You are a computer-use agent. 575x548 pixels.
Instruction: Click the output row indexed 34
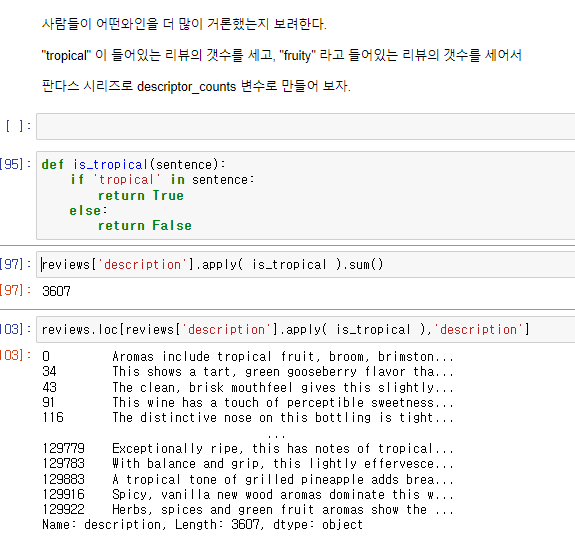tap(248, 372)
